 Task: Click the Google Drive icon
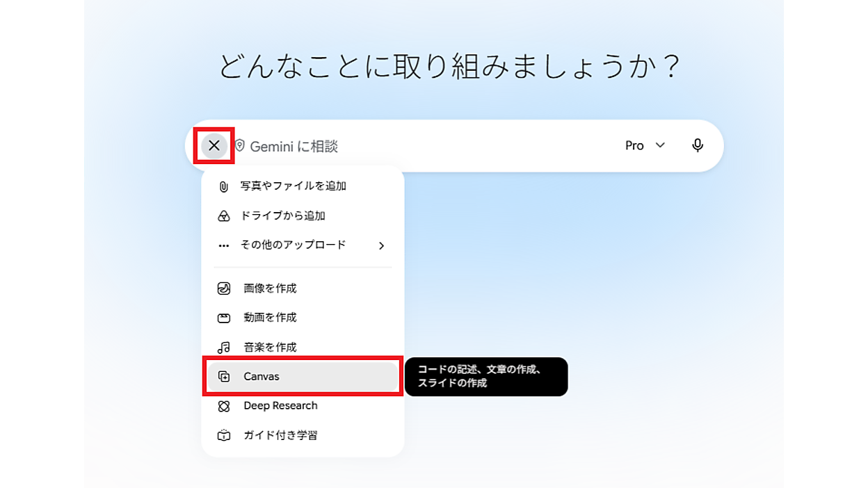tap(224, 216)
